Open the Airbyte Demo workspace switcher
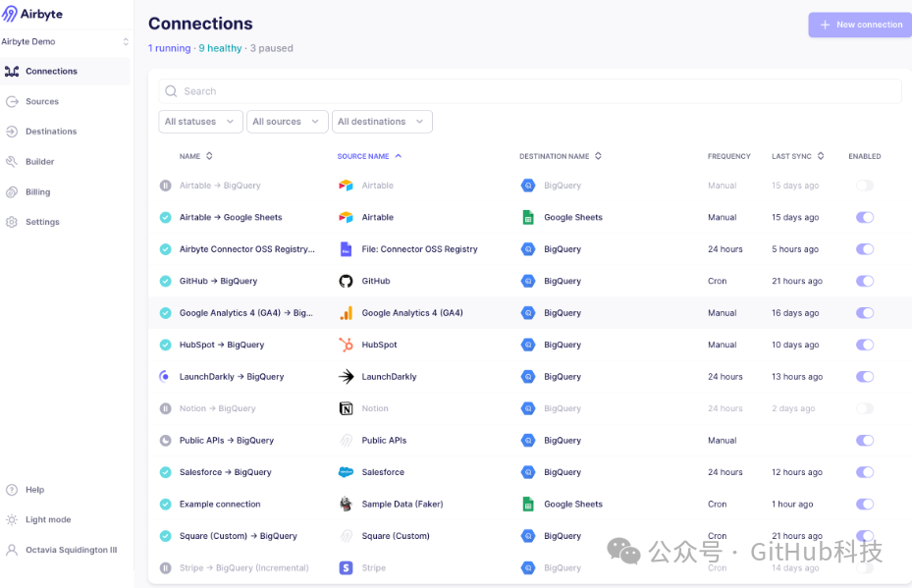Image resolution: width=912 pixels, height=588 pixels. click(65, 42)
